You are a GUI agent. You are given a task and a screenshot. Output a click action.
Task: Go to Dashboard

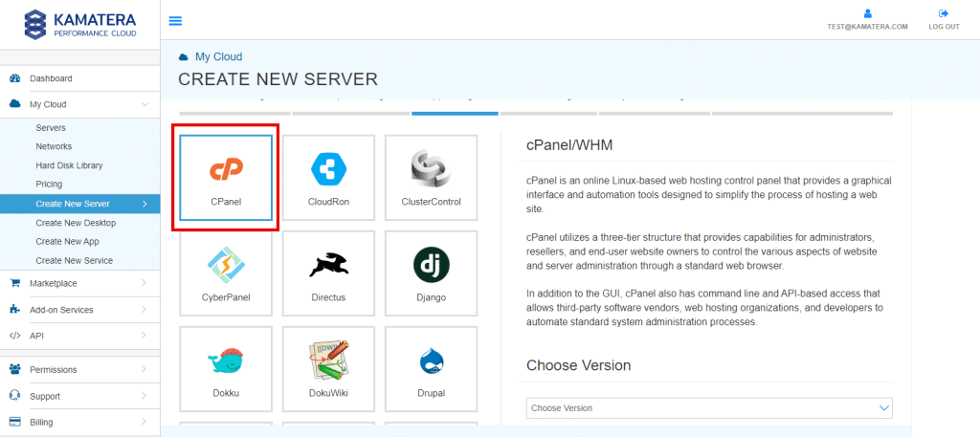pyautogui.click(x=51, y=78)
